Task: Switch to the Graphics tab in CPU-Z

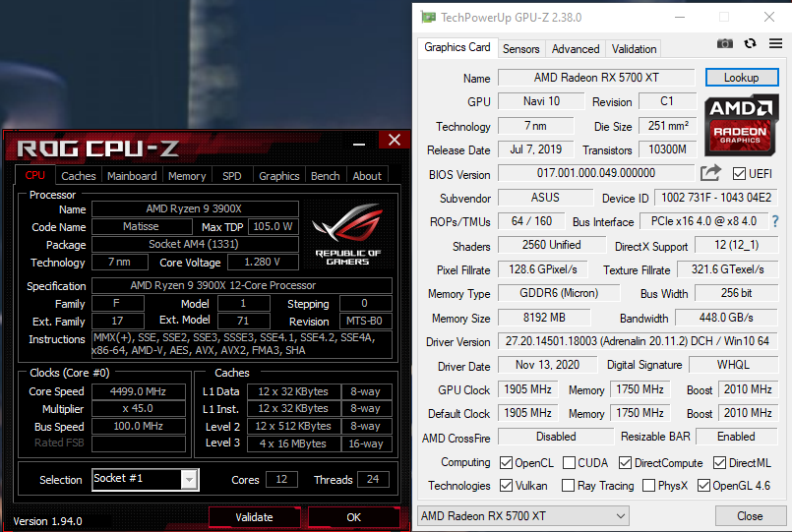Action: click(278, 176)
